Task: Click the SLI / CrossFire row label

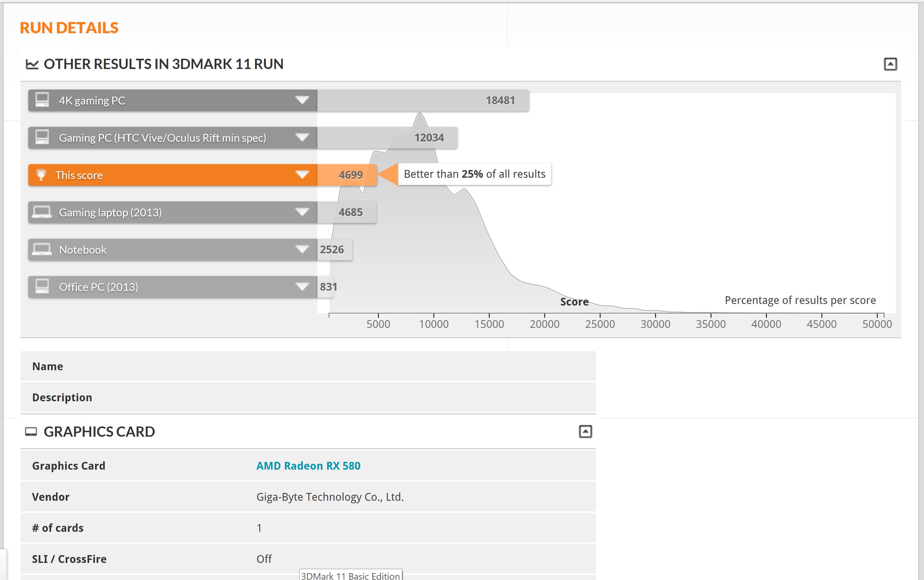Action: pos(69,559)
